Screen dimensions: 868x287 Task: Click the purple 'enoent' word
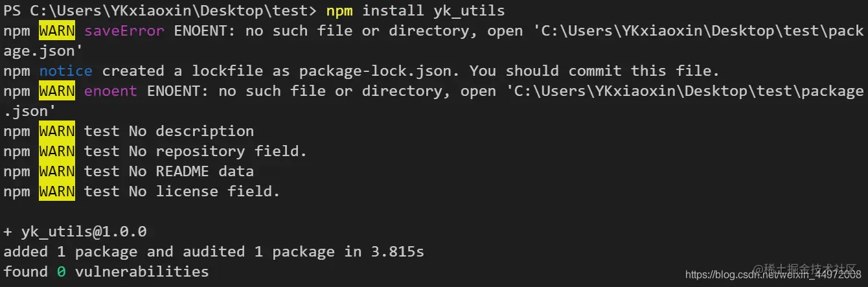point(111,91)
